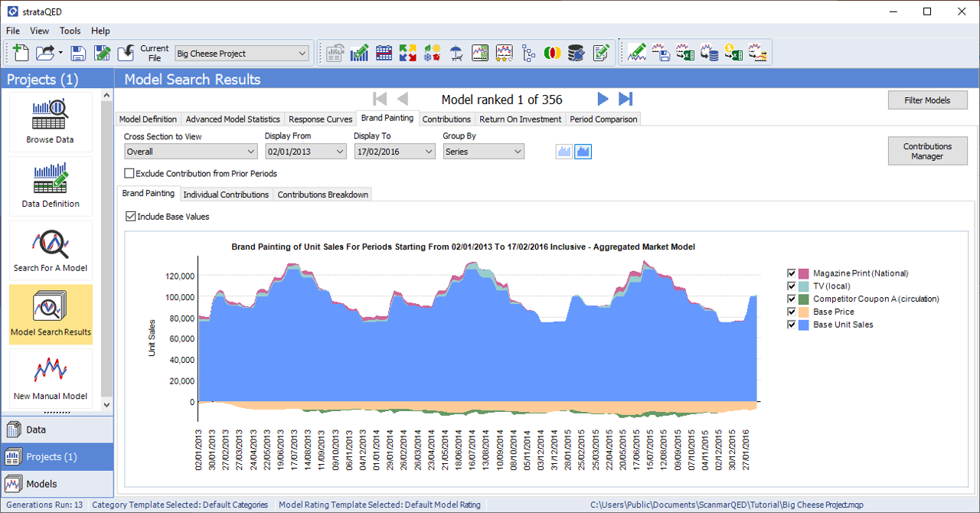Toggle Exclude Contribution from Prior Periods
This screenshot has width=980, height=513.
tap(129, 174)
